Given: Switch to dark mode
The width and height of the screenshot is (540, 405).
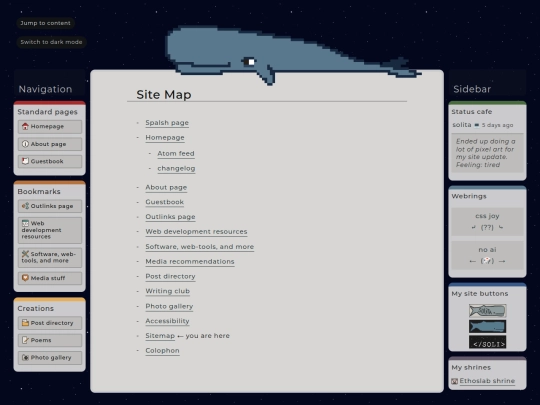Looking at the screenshot, I should click(51, 42).
